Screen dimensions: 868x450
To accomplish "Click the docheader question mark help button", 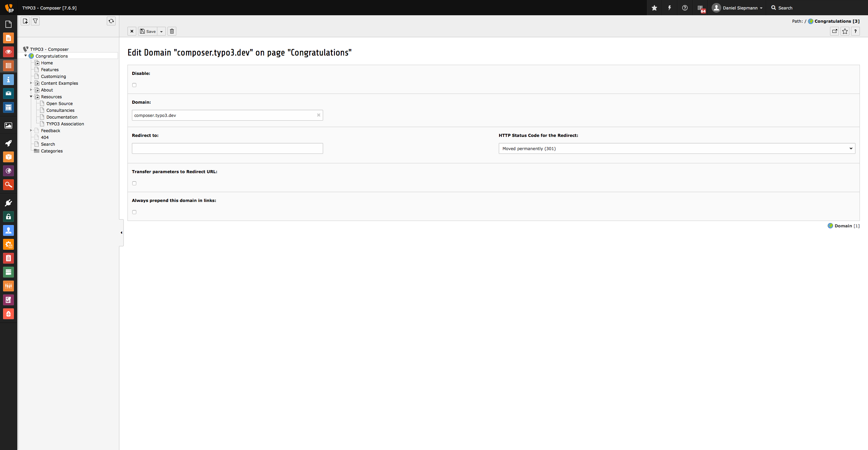I will click(x=855, y=31).
